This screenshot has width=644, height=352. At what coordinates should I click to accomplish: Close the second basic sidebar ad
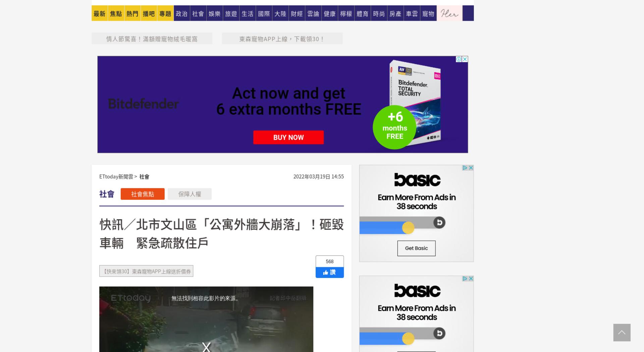coord(471,279)
